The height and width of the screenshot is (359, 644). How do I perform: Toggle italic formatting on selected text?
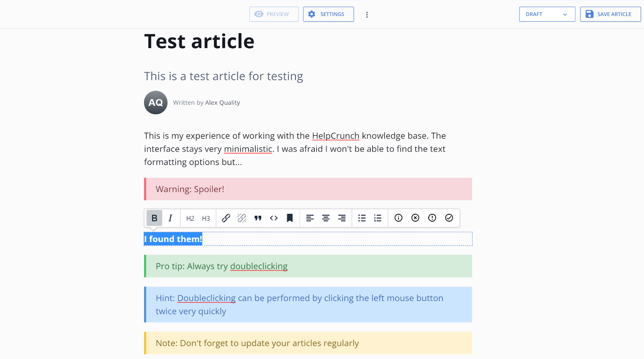pyautogui.click(x=170, y=218)
